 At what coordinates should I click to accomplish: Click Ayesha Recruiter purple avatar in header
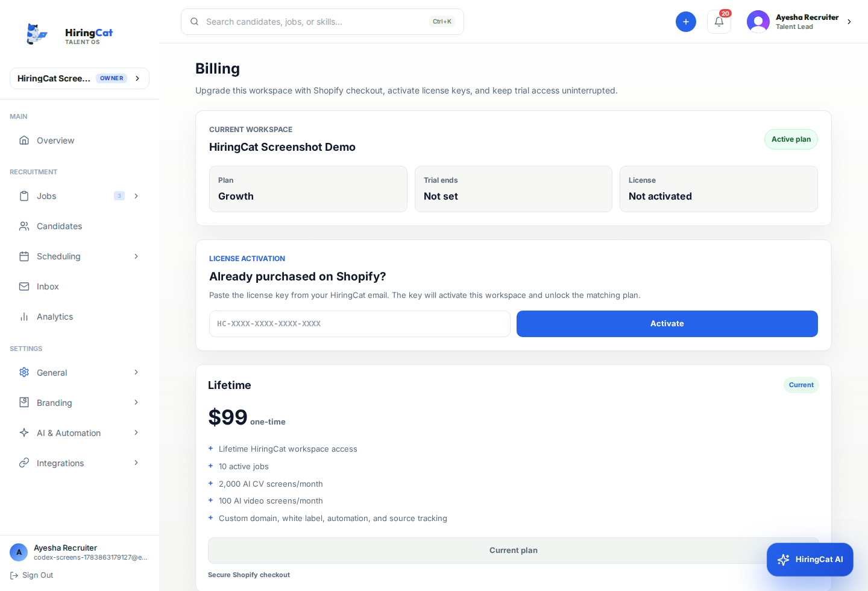[x=758, y=22]
